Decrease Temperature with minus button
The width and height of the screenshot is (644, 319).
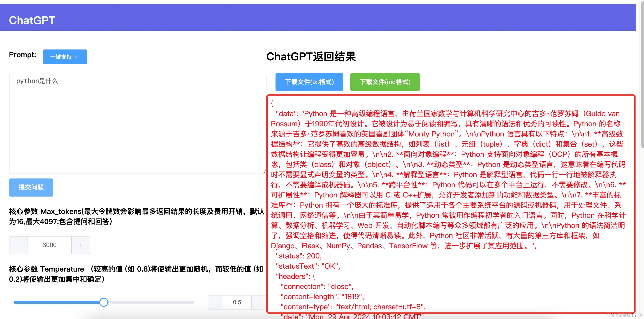215,302
